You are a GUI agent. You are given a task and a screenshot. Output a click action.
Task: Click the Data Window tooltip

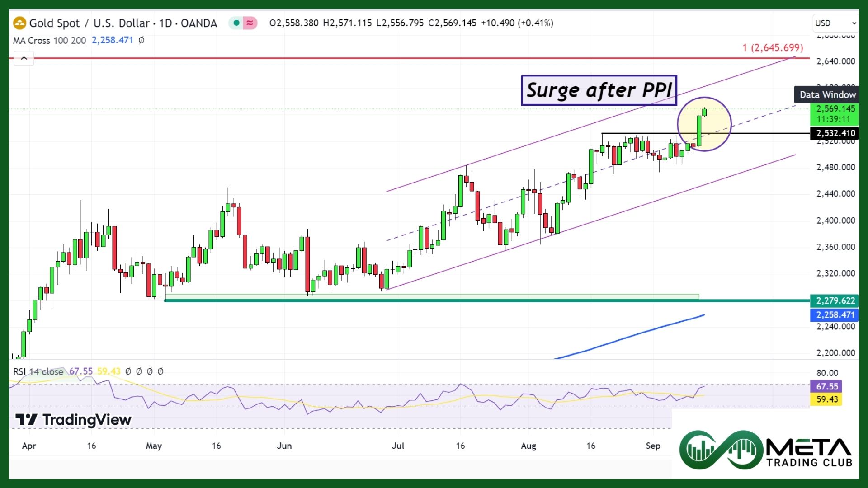pos(827,95)
